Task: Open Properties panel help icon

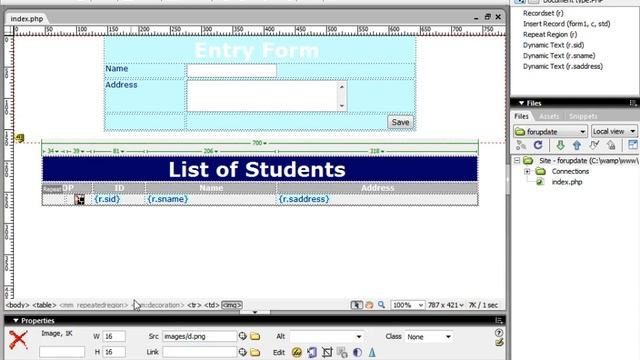Action: pos(499,333)
